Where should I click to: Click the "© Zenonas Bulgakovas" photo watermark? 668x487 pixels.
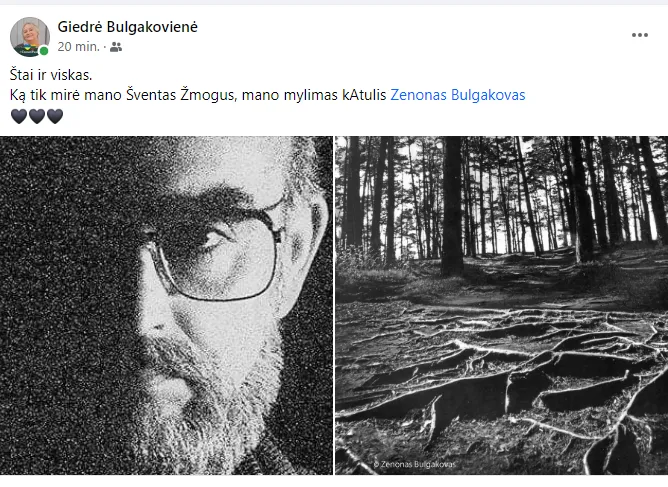coord(415,464)
